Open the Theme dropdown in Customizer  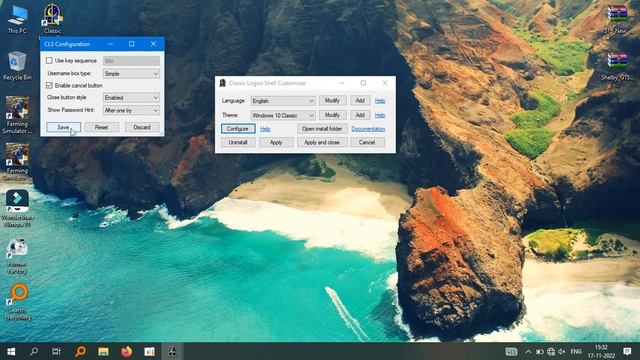click(x=283, y=116)
